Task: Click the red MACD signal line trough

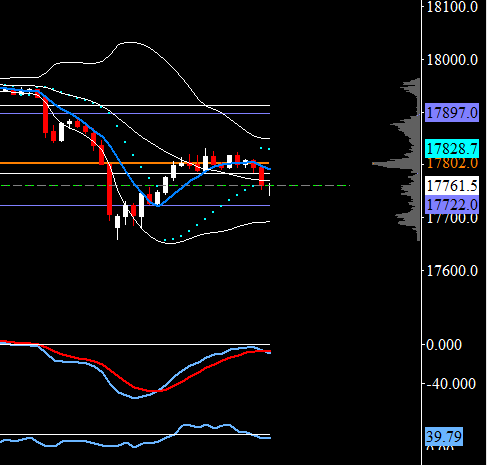Action: [157, 390]
